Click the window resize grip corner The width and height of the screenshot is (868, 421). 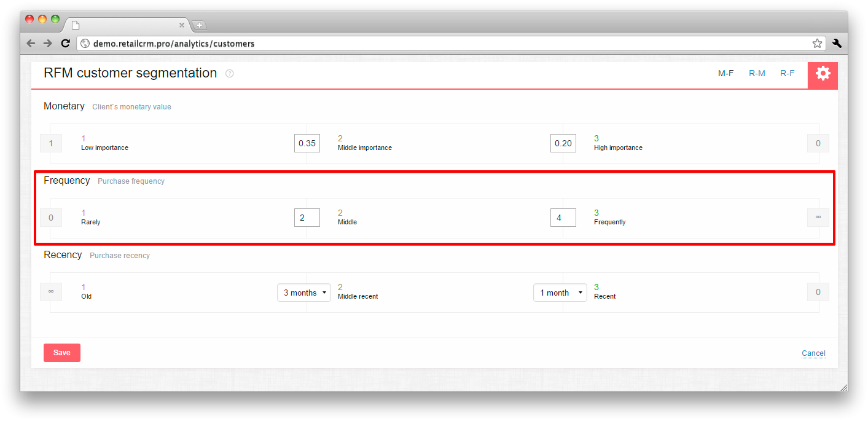843,387
